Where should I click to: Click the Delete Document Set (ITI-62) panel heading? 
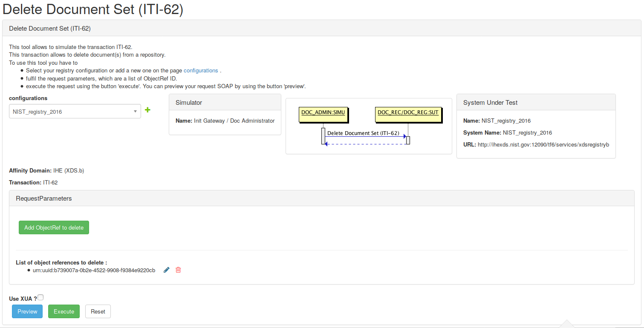tap(50, 29)
